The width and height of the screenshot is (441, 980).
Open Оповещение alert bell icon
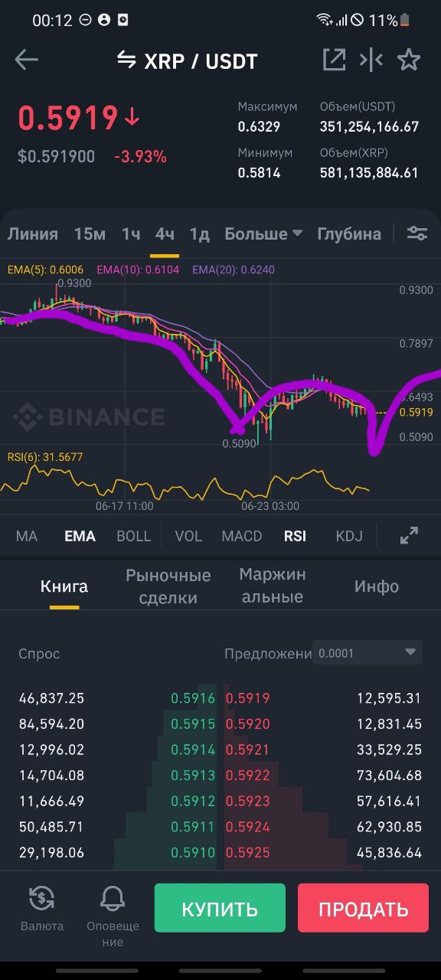tap(113, 897)
